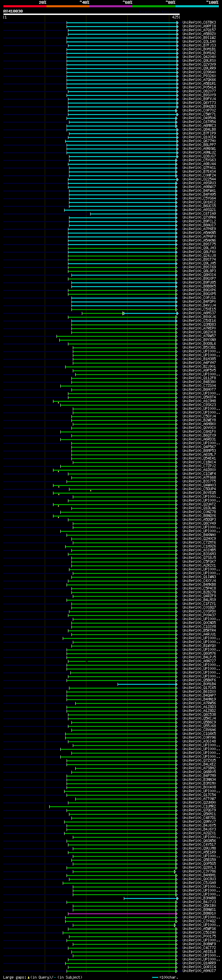The image size is (222, 980).
Task: Select the UniRef100_C3Y786 label
Action: [199, 872]
